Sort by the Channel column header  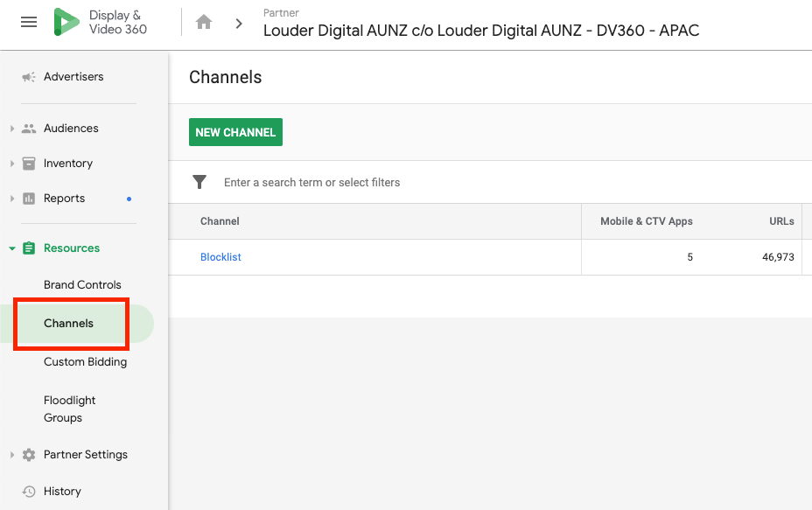click(x=220, y=221)
